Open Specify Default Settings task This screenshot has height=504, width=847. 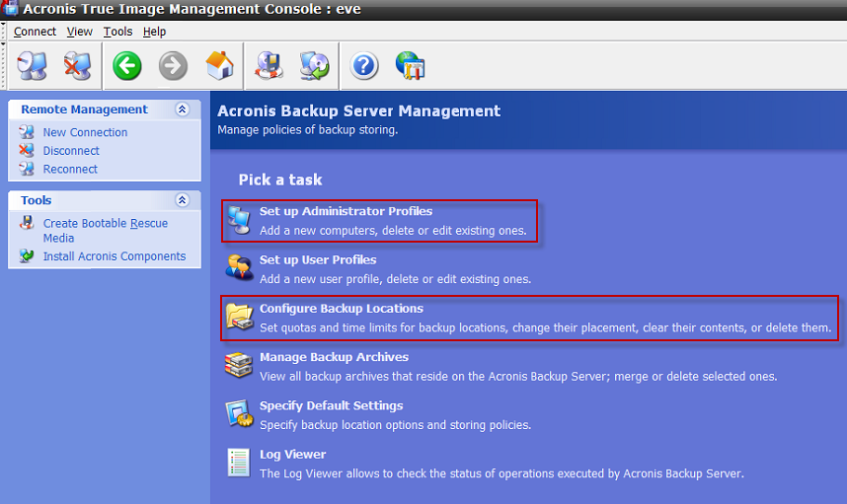pyautogui.click(x=331, y=405)
